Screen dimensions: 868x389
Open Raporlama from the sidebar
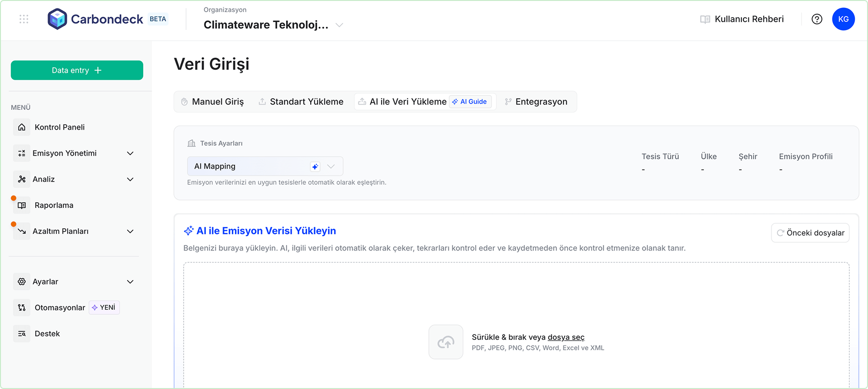pyautogui.click(x=54, y=205)
